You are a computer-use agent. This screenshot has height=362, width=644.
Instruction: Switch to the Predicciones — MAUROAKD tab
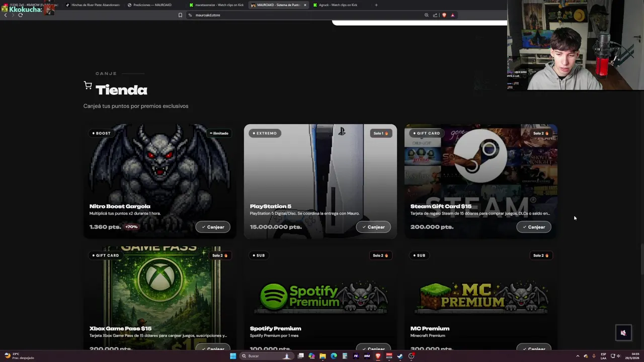[152, 5]
